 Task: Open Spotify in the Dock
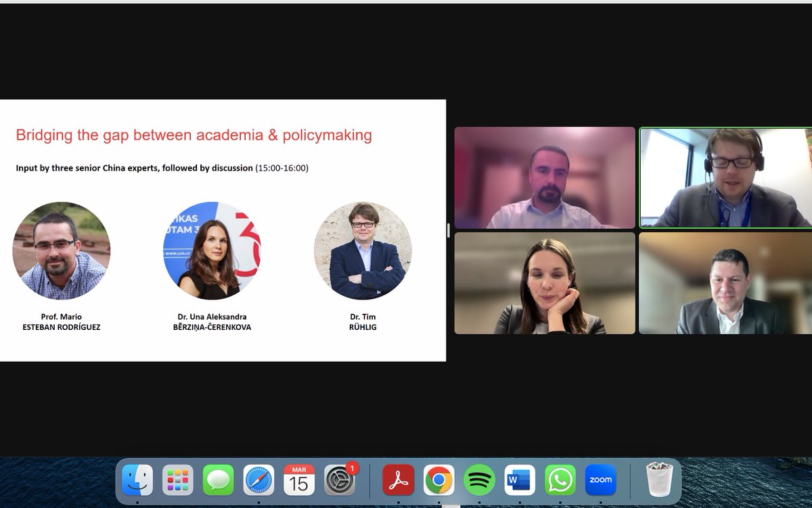[x=478, y=480]
